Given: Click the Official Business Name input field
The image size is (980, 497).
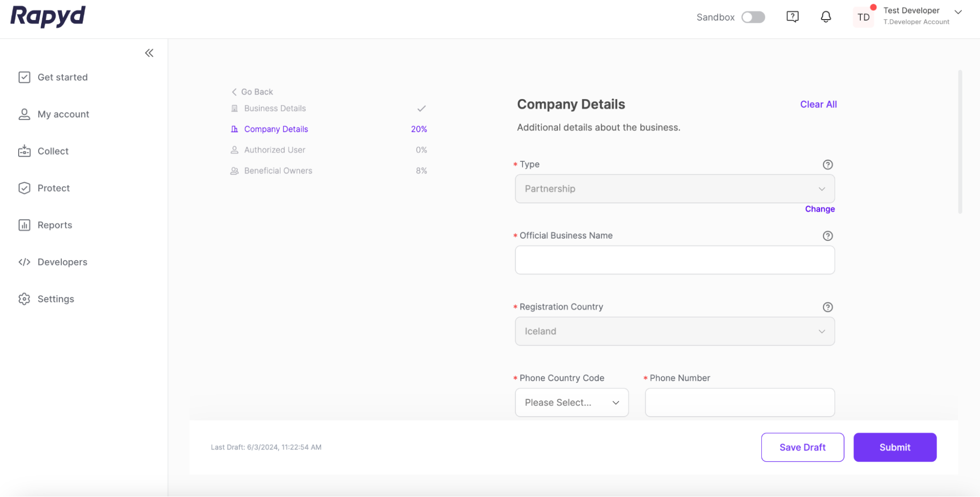Looking at the screenshot, I should point(674,260).
